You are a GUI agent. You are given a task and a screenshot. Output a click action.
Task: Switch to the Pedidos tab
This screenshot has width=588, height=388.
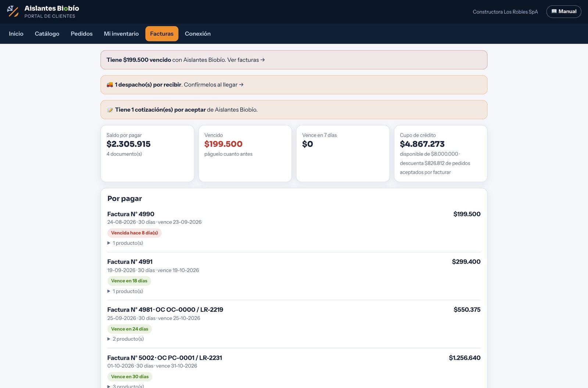click(82, 34)
